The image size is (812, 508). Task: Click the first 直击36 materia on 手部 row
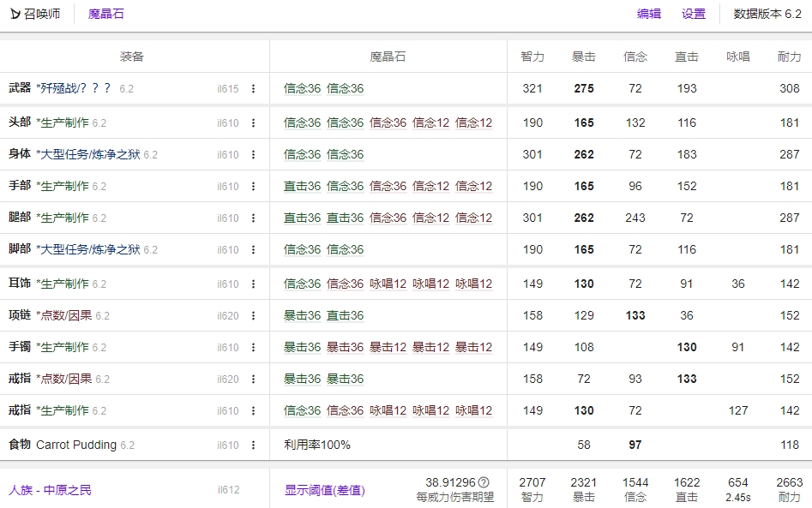click(302, 187)
